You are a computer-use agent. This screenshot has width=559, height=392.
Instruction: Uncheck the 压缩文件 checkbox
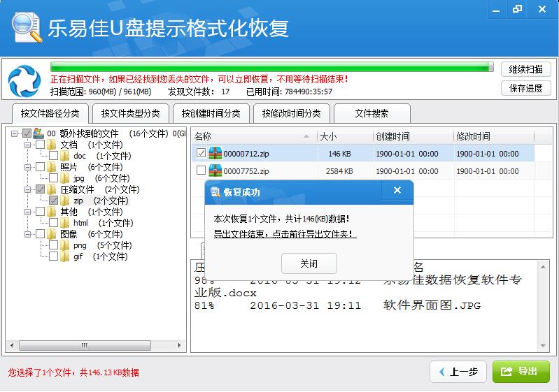point(41,189)
